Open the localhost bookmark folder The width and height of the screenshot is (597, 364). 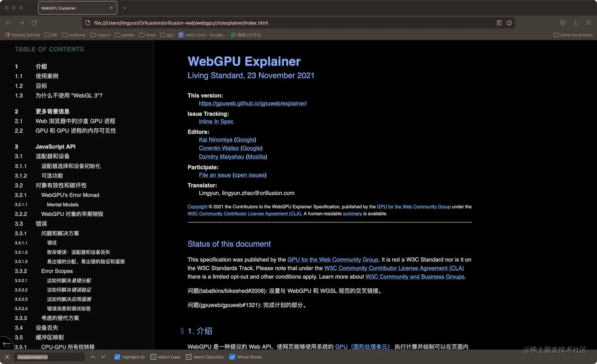point(74,35)
